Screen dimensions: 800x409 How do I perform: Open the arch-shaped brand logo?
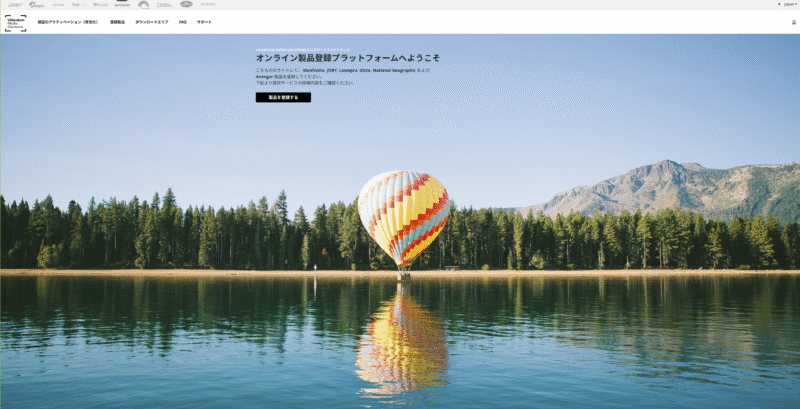[x=144, y=5]
